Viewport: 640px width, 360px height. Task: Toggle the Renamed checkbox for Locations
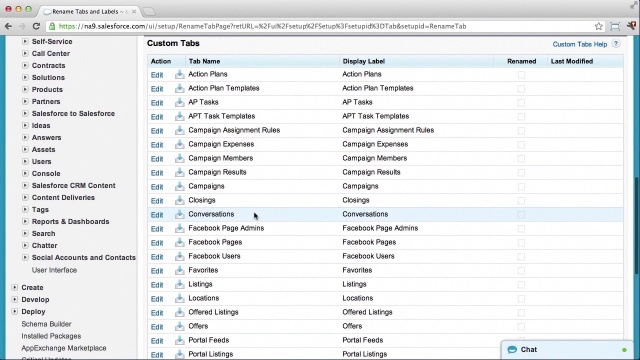click(521, 299)
